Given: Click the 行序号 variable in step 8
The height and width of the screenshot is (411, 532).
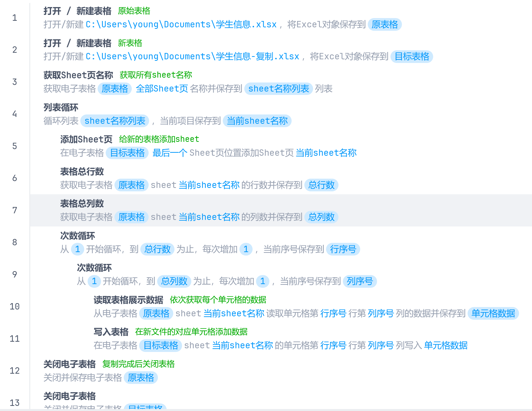Looking at the screenshot, I should 343,249.
